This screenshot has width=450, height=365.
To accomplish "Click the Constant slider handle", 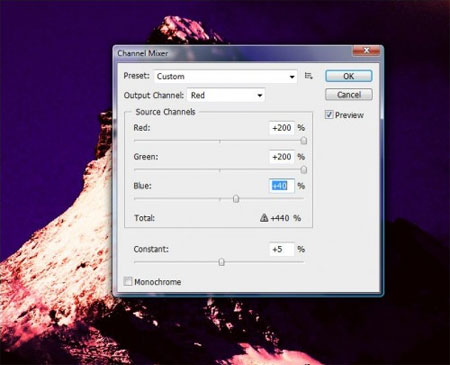I will (x=221, y=262).
